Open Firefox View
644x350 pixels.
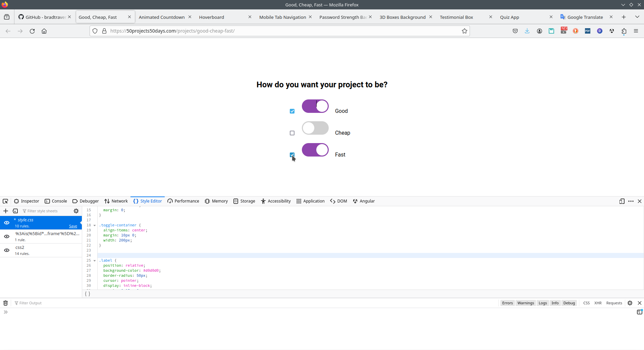tap(7, 17)
